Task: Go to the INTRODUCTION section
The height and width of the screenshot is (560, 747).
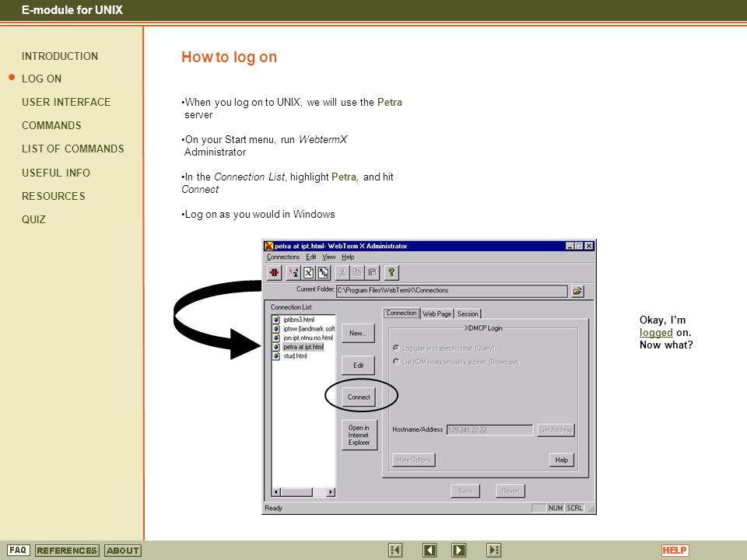Action: click(x=60, y=56)
